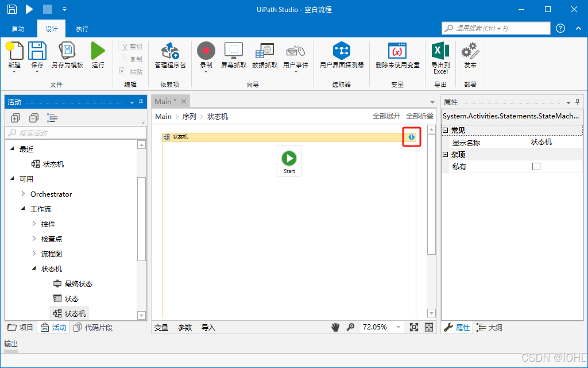Collapse the 杂项 property group
588x368 pixels.
click(x=446, y=154)
